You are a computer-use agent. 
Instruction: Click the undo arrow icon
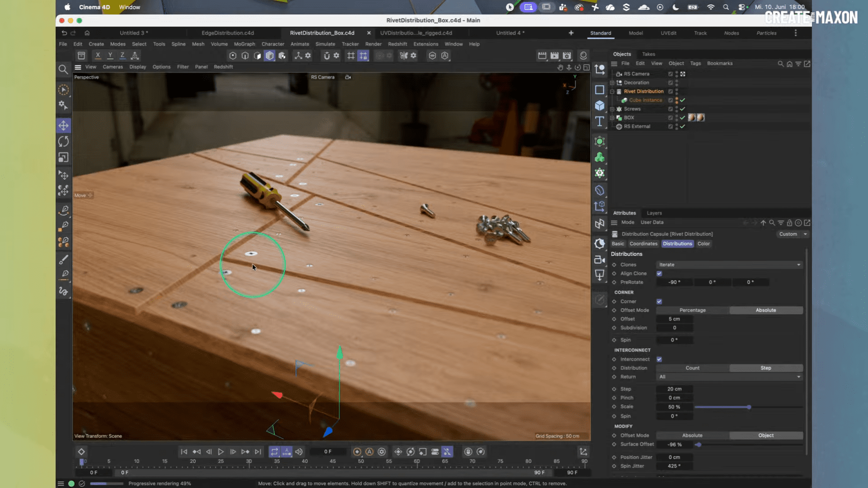click(64, 33)
